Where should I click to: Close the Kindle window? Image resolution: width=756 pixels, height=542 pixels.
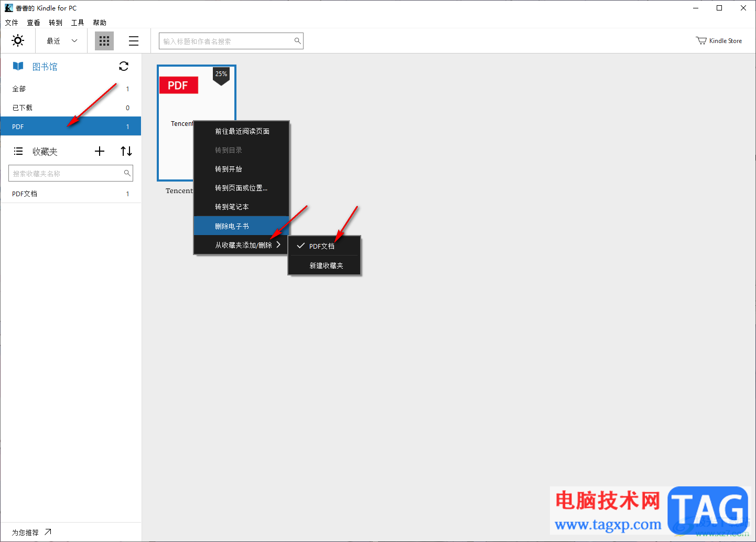pyautogui.click(x=743, y=8)
